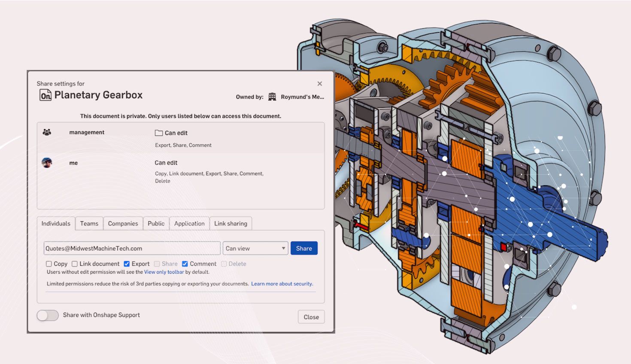This screenshot has height=364, width=631.
Task: Click the Onshape document icon beside Planetary Gearbox
Action: pos(45,95)
